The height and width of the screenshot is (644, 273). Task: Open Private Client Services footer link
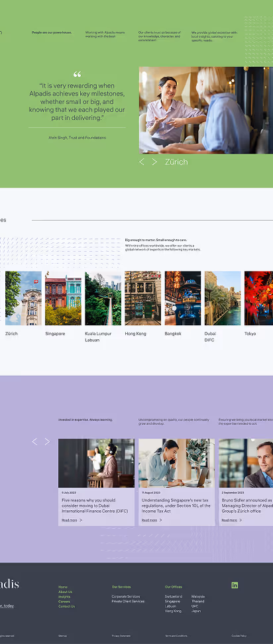128,602
